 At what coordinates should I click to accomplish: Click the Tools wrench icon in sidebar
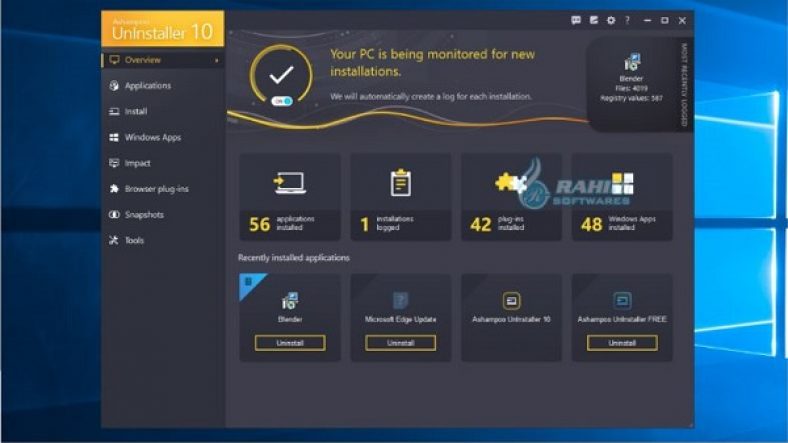coord(114,240)
